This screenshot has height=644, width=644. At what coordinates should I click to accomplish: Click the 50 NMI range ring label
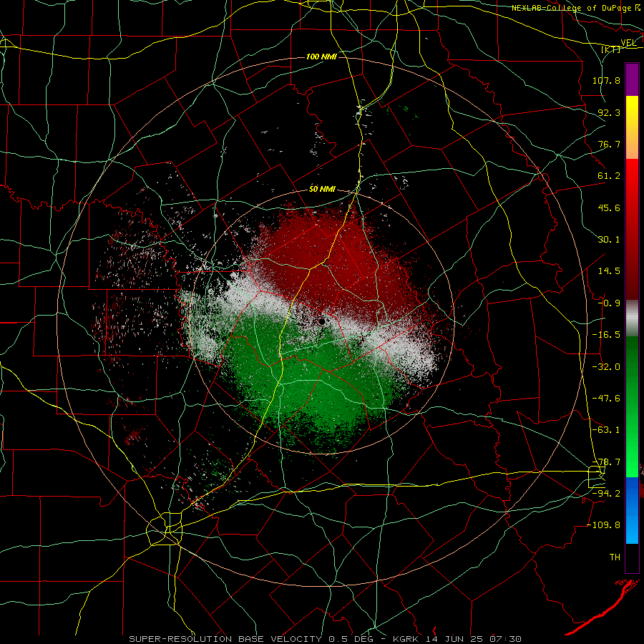pyautogui.click(x=322, y=190)
